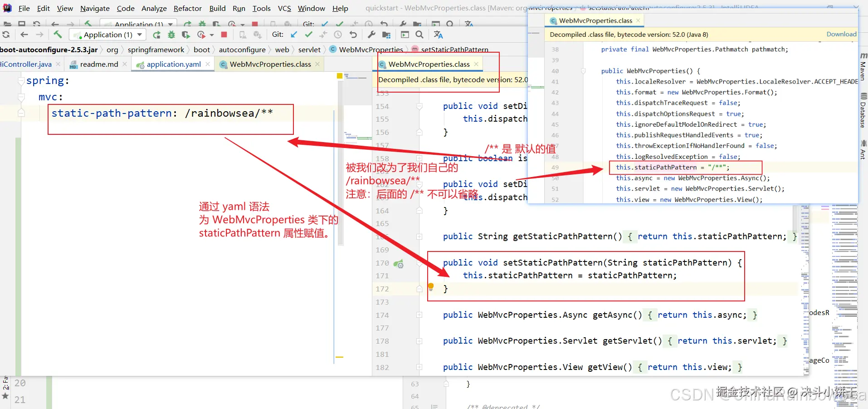Click the Profiler run icon
The height and width of the screenshot is (409, 868).
click(201, 34)
